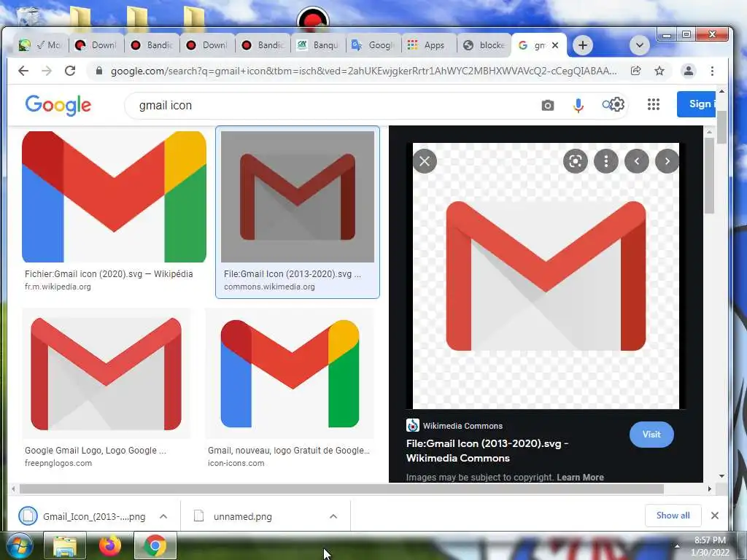This screenshot has height=560, width=747.
Task: Open the tab search dropdown arrow
Action: click(639, 45)
